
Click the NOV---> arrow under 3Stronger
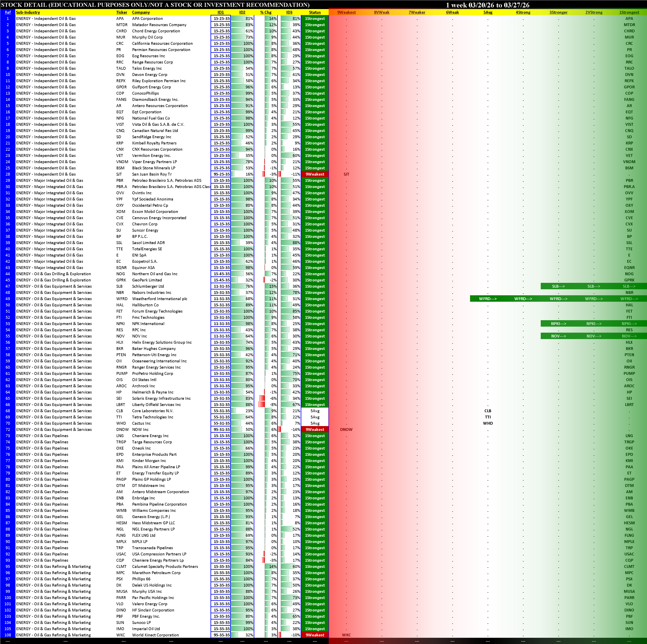(x=558, y=336)
